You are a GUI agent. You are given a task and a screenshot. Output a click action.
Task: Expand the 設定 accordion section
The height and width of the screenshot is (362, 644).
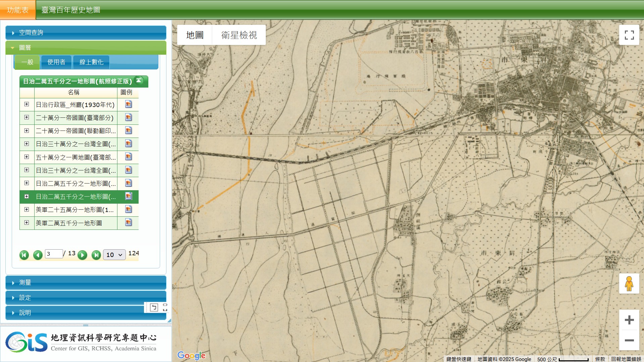(x=86, y=298)
